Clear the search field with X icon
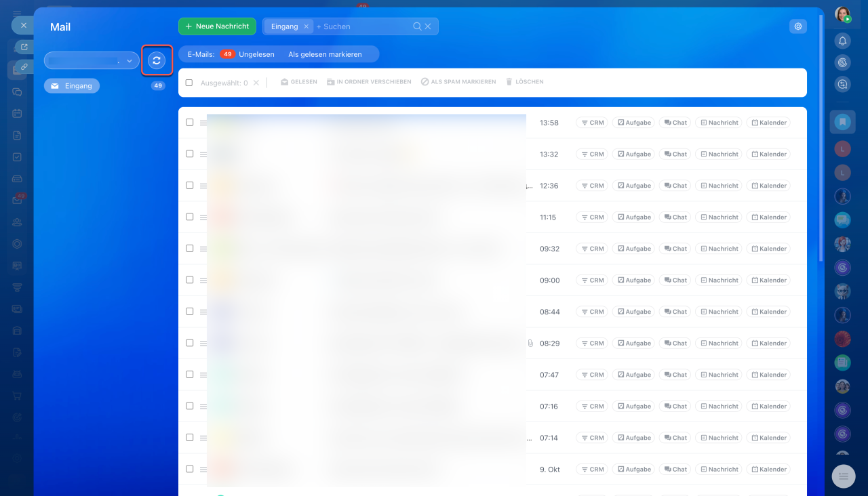 (428, 26)
